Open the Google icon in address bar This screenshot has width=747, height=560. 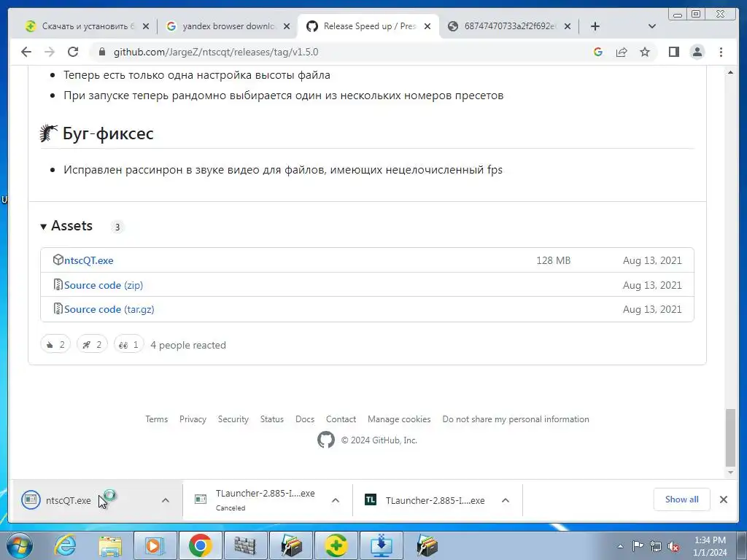click(x=598, y=52)
